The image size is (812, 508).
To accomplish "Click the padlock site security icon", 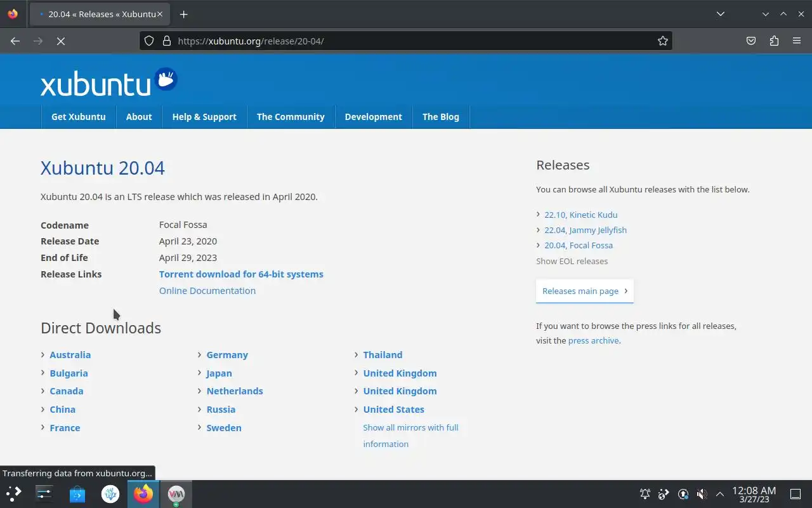I will 167,41.
